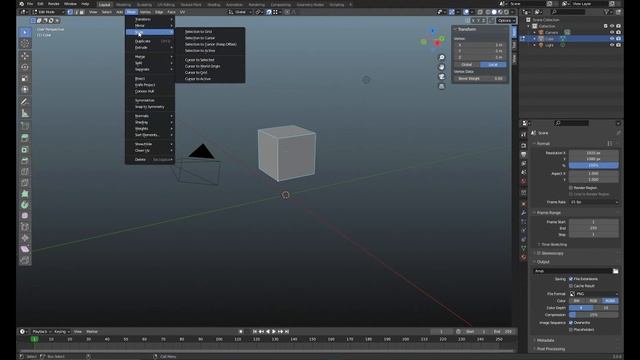Select the Spin tool

(25, 205)
